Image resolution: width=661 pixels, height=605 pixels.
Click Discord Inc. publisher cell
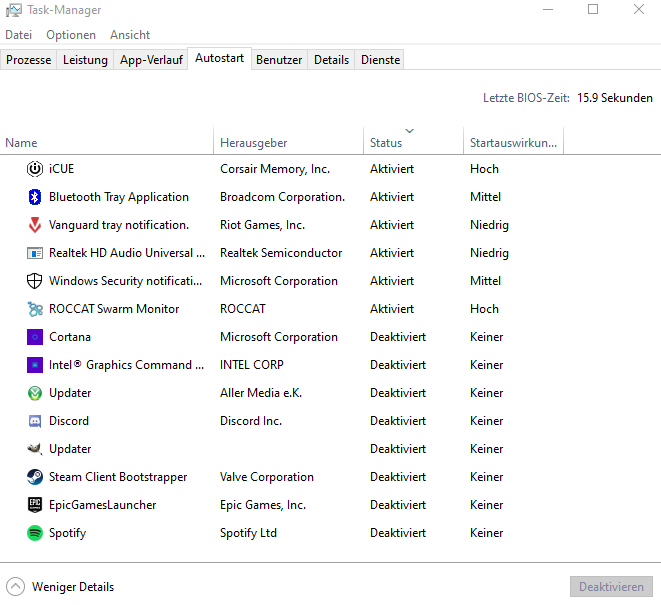click(x=251, y=421)
